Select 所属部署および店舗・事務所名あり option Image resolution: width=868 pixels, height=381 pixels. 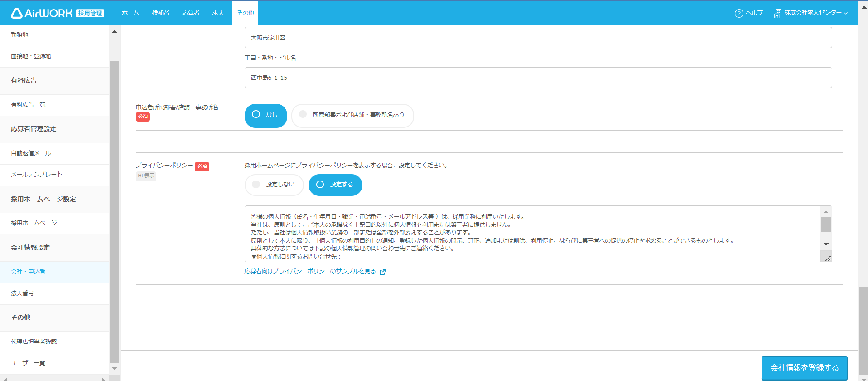(x=352, y=116)
